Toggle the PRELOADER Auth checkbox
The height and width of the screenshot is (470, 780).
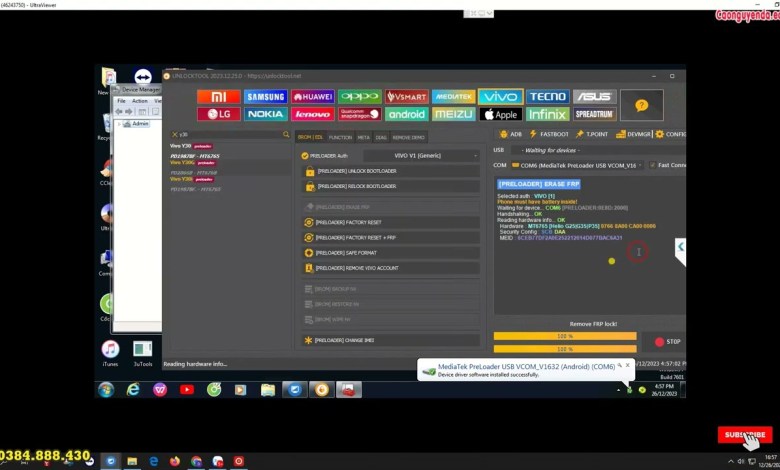(305, 156)
